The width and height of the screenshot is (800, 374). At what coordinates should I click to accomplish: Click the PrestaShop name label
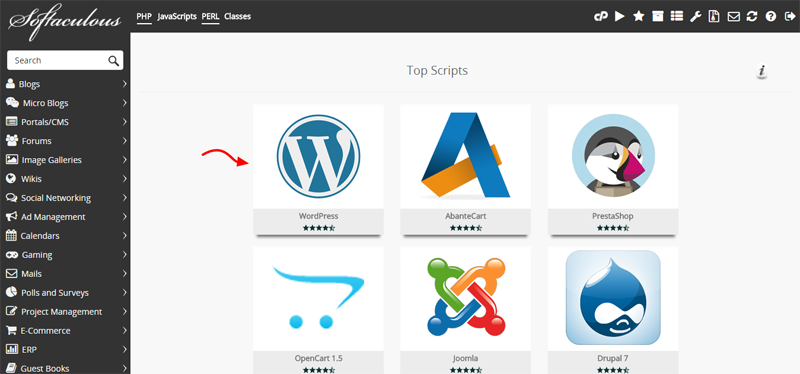point(613,216)
